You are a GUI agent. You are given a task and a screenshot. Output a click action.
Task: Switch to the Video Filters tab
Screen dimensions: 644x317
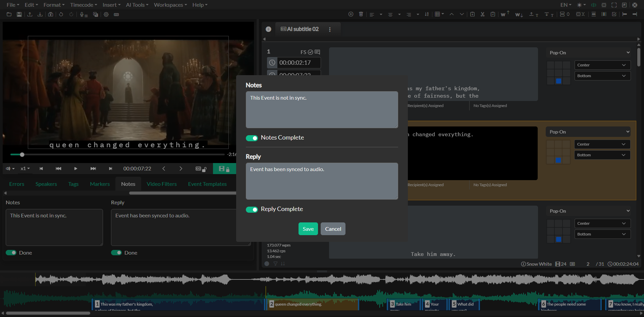click(162, 184)
